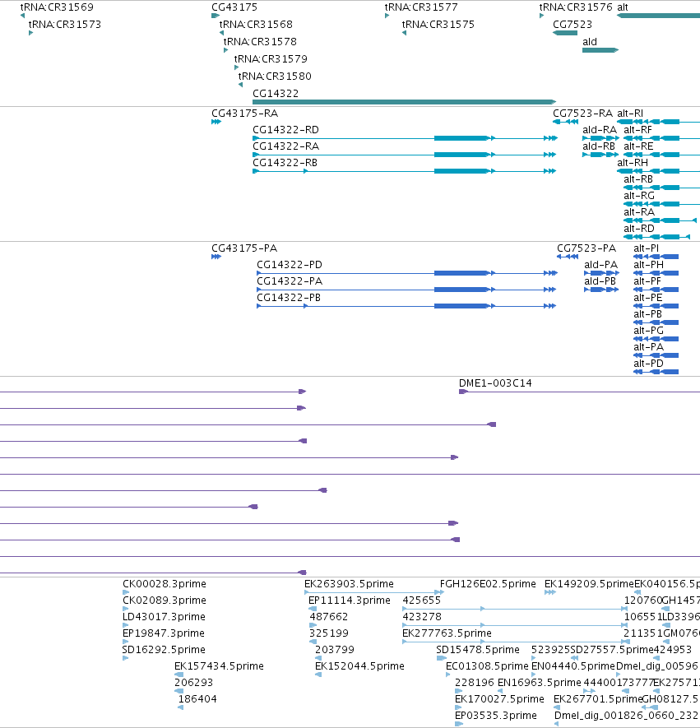This screenshot has height=728, width=700.
Task: Click the DME1-003C14 clone label
Action: [x=495, y=383]
